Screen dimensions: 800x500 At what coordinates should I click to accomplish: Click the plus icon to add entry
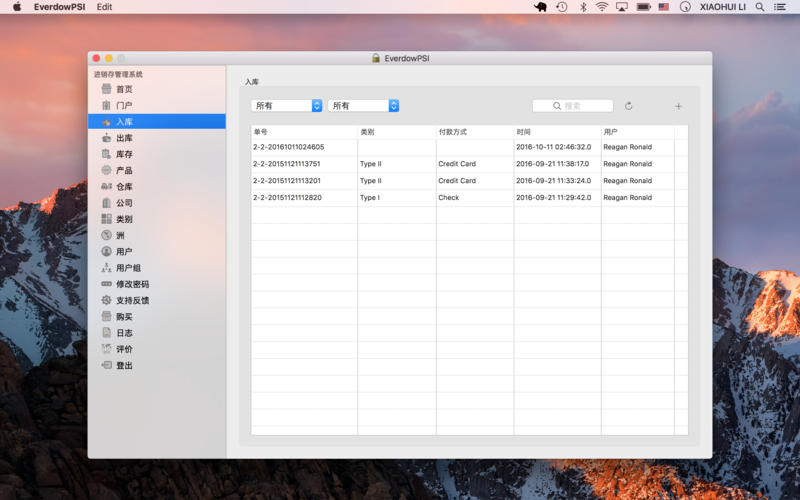click(x=678, y=106)
